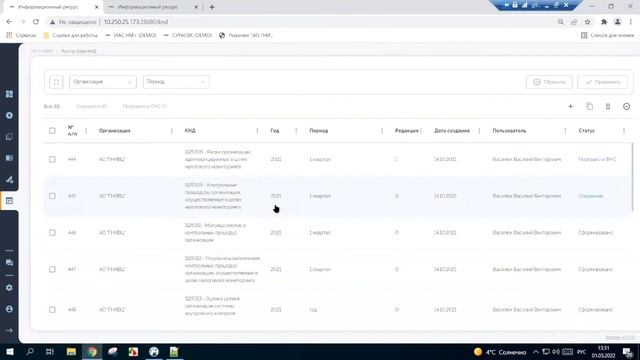Open Chrome profile avatar icon

coord(618,22)
